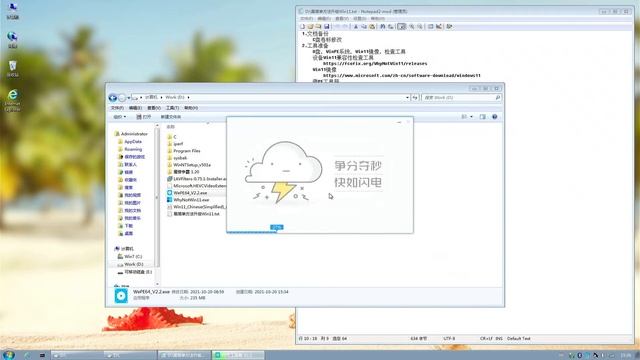This screenshot has width=640, height=360.
Task: Click the Cut icon in Notepad2 toolbar
Action: click(x=356, y=27)
